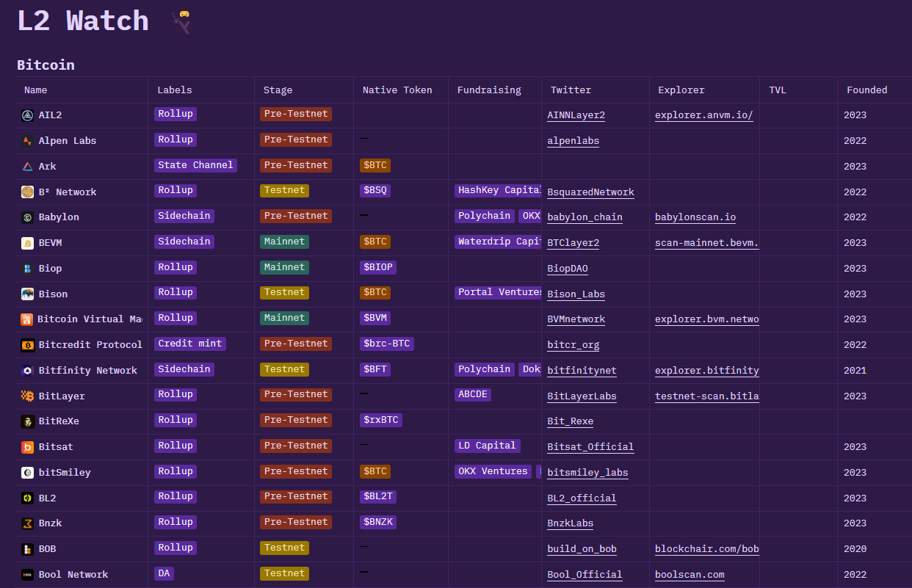This screenshot has height=588, width=912.
Task: Click the Founded column header
Action: click(x=866, y=90)
